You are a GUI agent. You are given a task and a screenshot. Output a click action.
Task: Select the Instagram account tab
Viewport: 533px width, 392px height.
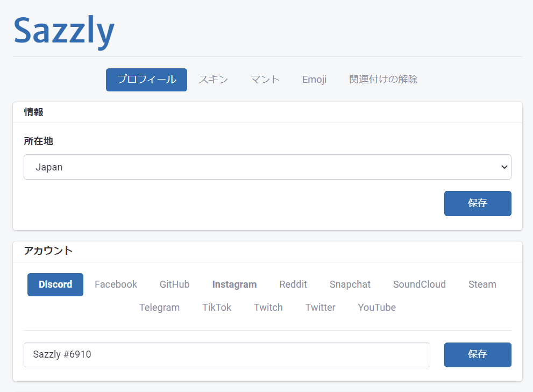pos(234,284)
